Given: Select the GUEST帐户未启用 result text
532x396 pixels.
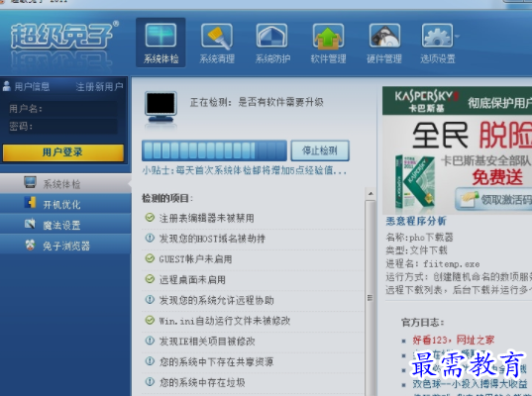Looking at the screenshot, I should pyautogui.click(x=196, y=259).
